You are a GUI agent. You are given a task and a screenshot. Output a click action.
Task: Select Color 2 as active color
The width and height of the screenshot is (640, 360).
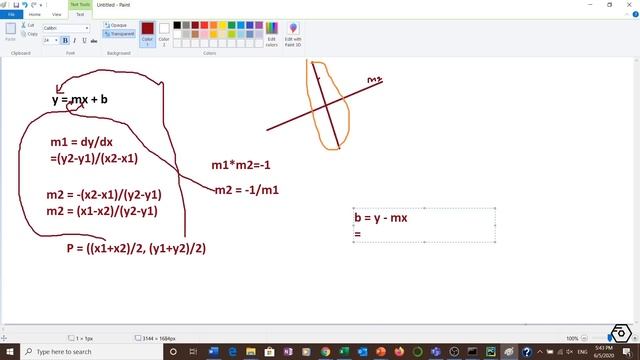[x=164, y=34]
